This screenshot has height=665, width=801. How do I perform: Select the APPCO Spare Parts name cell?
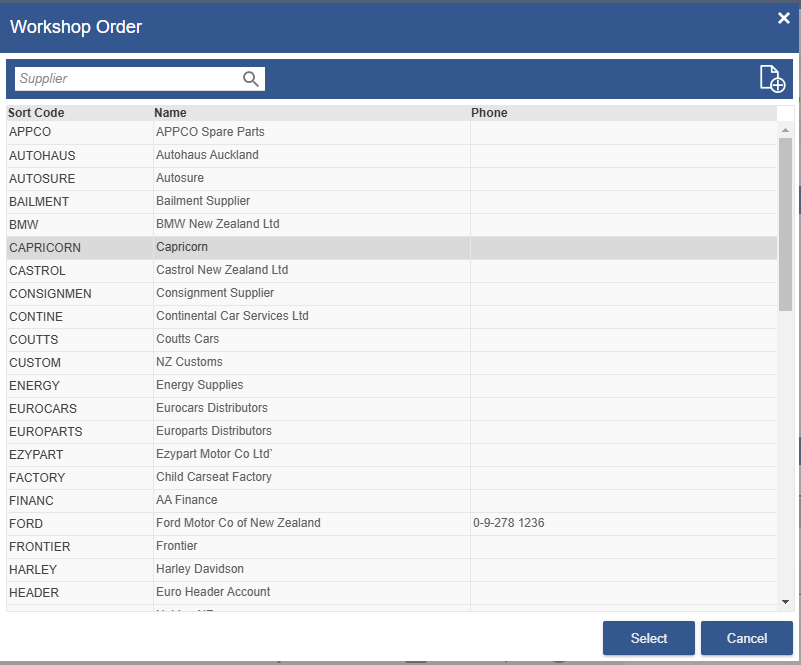(x=312, y=132)
